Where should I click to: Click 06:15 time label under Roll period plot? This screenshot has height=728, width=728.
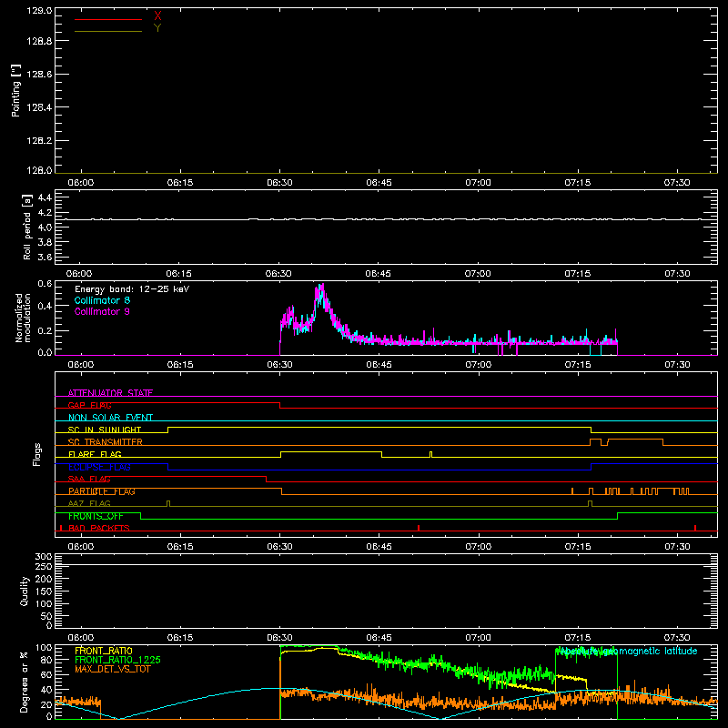178,274
